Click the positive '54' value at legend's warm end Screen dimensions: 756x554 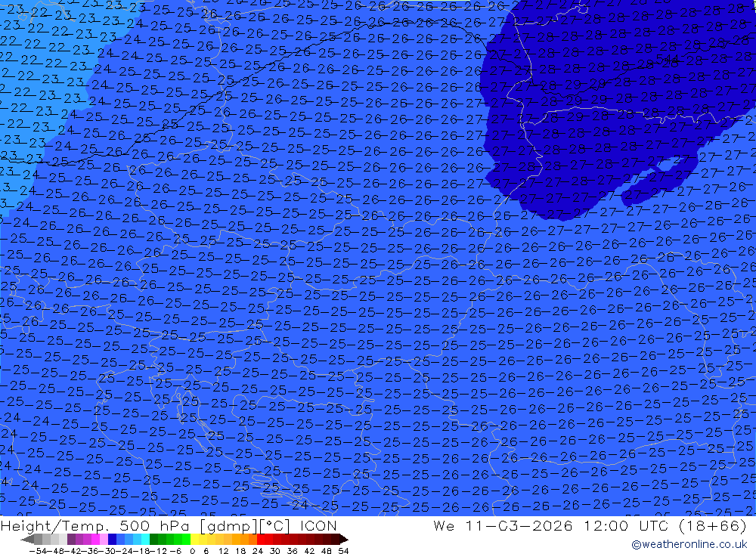click(343, 551)
